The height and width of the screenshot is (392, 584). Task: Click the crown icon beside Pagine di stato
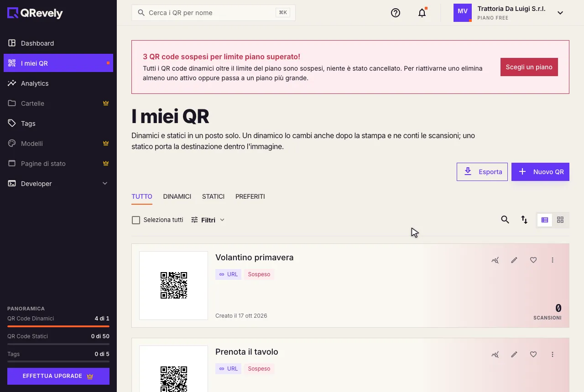tap(106, 164)
